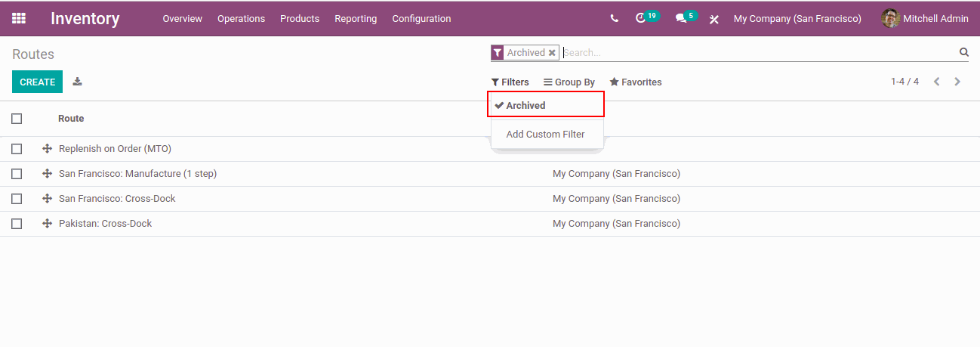This screenshot has width=980, height=347.
Task: Uncheck the Archived filter option
Action: (x=525, y=106)
